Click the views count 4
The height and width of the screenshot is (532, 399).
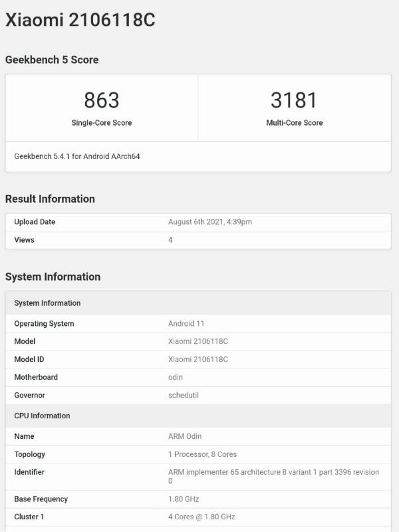(x=170, y=240)
